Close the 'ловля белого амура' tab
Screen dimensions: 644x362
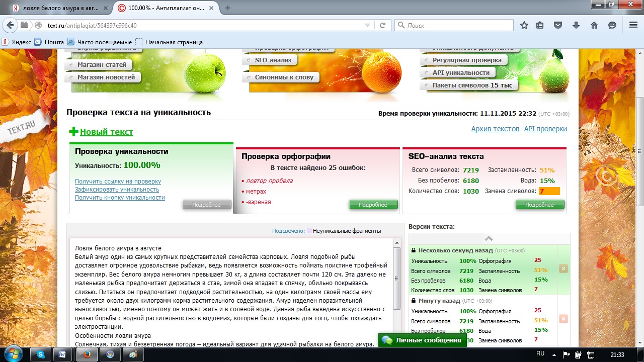pos(105,8)
